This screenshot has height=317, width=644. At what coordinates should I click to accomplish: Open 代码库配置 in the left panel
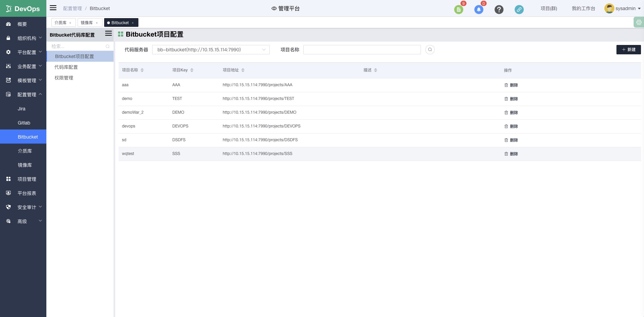point(80,67)
